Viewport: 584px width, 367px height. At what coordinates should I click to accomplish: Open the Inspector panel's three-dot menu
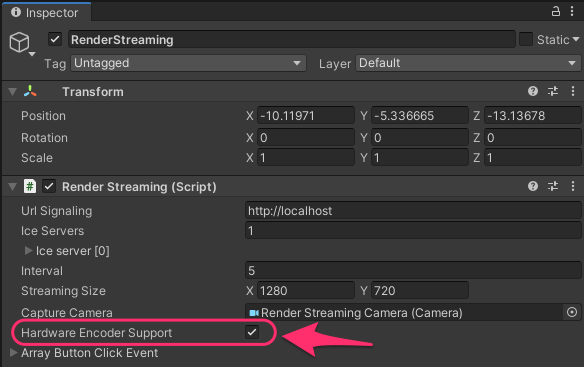pos(572,11)
